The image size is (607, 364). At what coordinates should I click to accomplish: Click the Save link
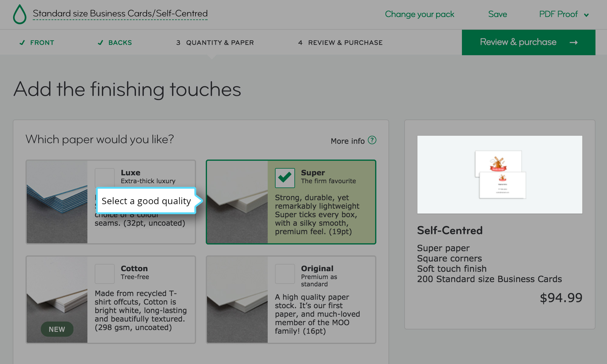497,14
